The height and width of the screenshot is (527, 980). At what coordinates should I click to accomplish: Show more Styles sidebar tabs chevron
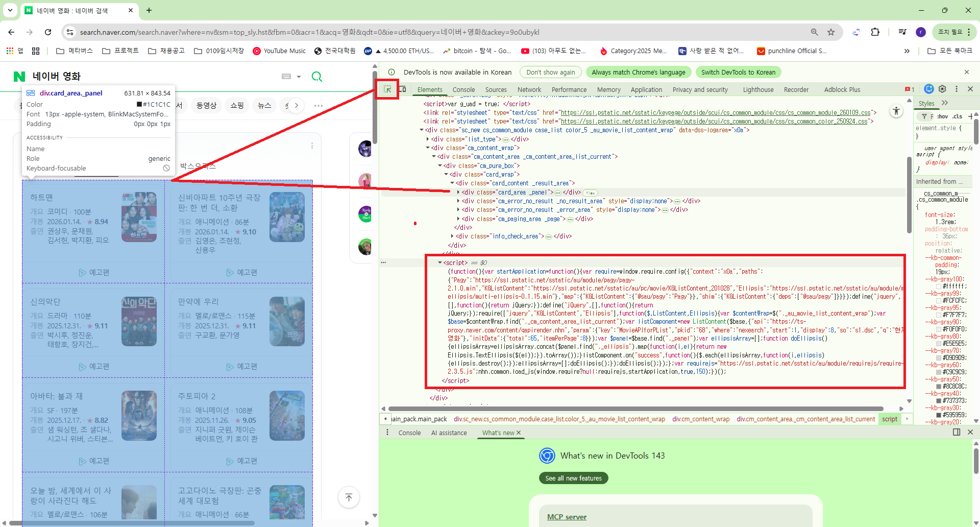(x=945, y=103)
